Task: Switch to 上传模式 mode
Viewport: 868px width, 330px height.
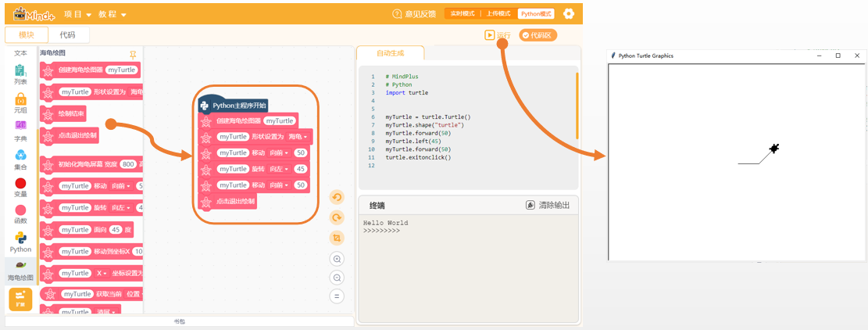Action: coord(498,14)
